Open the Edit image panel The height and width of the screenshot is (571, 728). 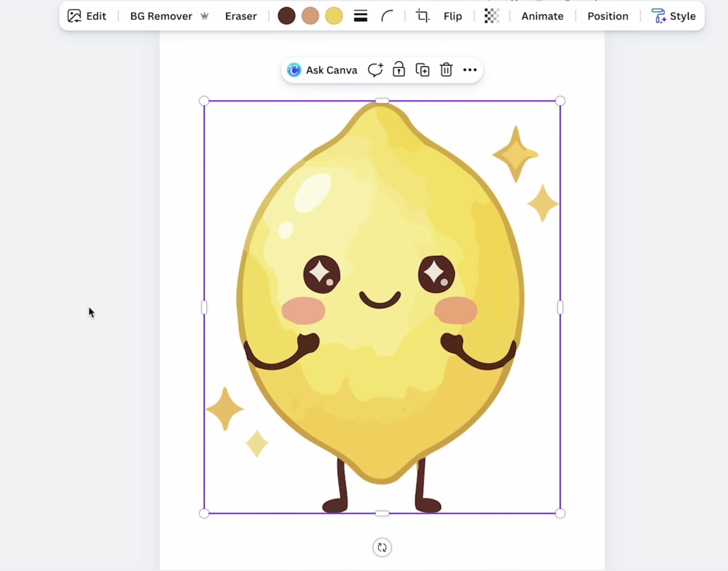click(87, 16)
